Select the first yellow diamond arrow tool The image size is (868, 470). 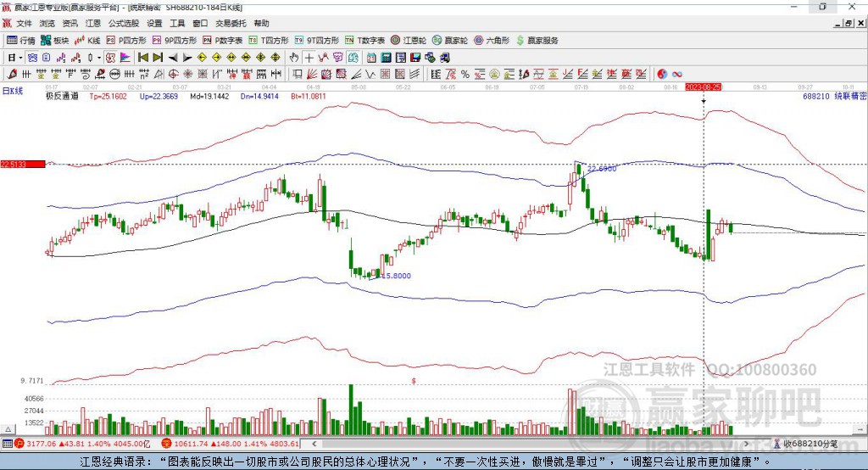click(202, 58)
